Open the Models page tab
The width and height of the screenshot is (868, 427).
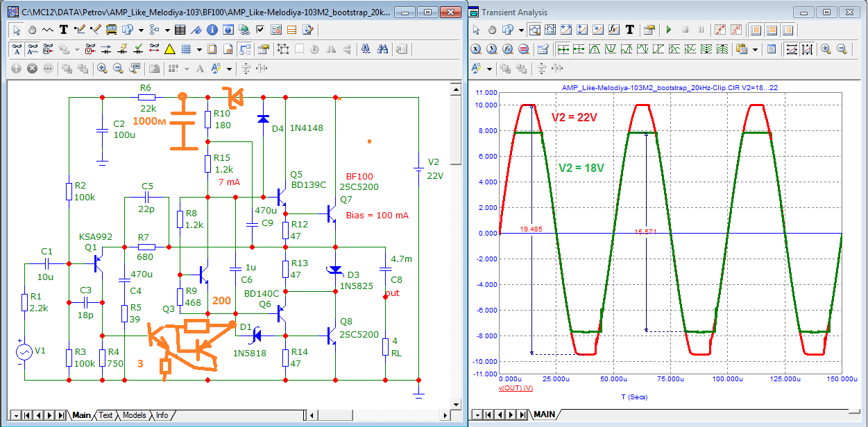(x=134, y=415)
